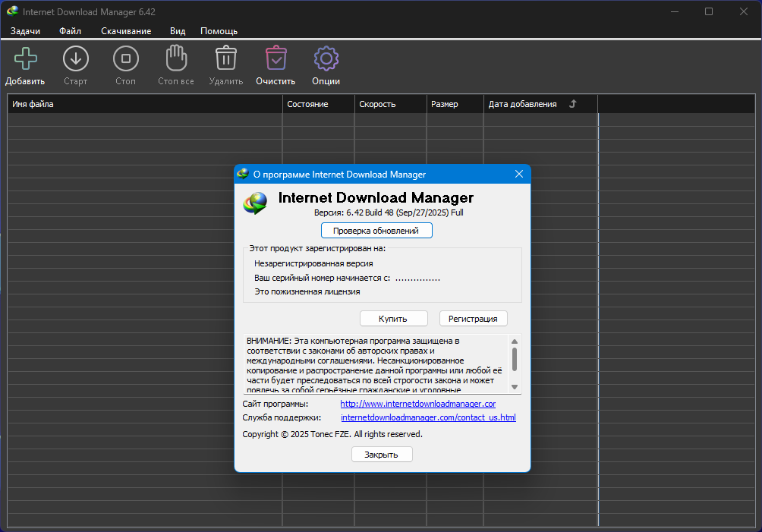Click the Добавить (Add) plus icon
The height and width of the screenshot is (532, 762).
click(25, 59)
